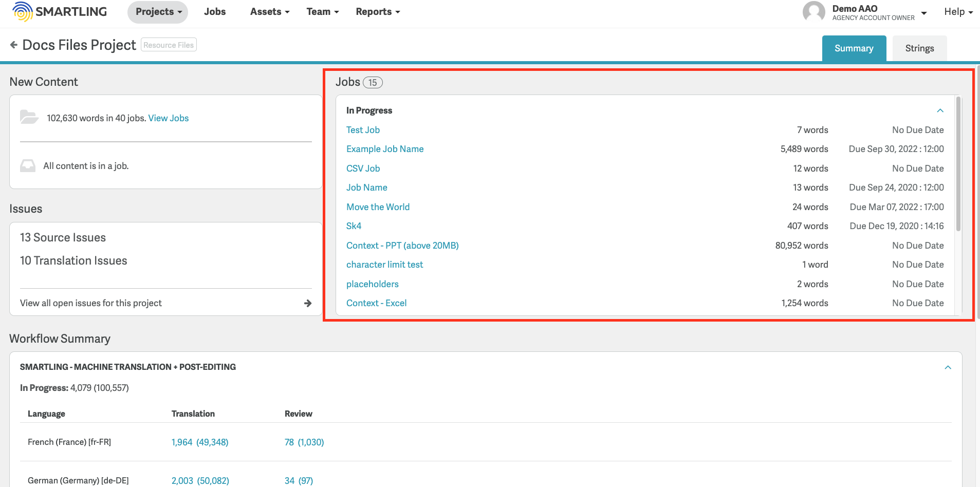
Task: Open the Move the World job
Action: click(378, 207)
